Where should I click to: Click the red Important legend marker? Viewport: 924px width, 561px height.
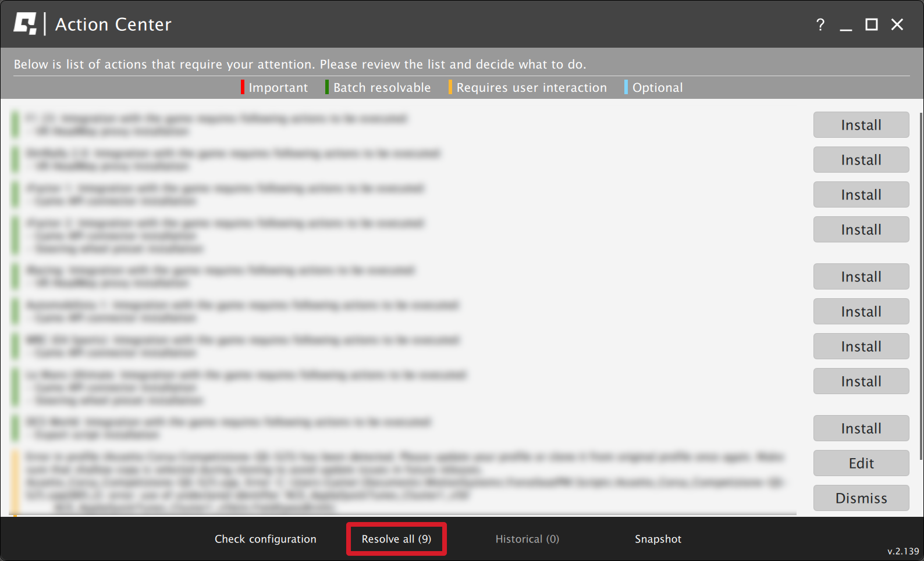click(243, 87)
